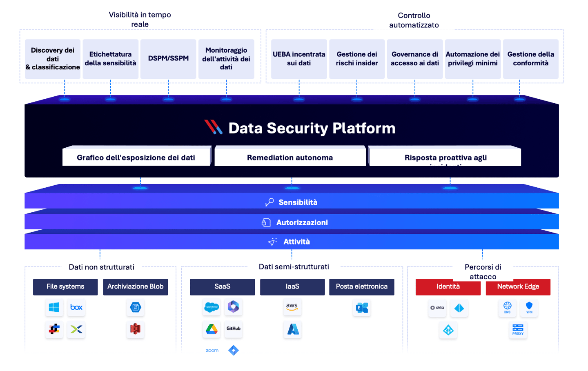Open the Microsoft Azure icon

[292, 329]
